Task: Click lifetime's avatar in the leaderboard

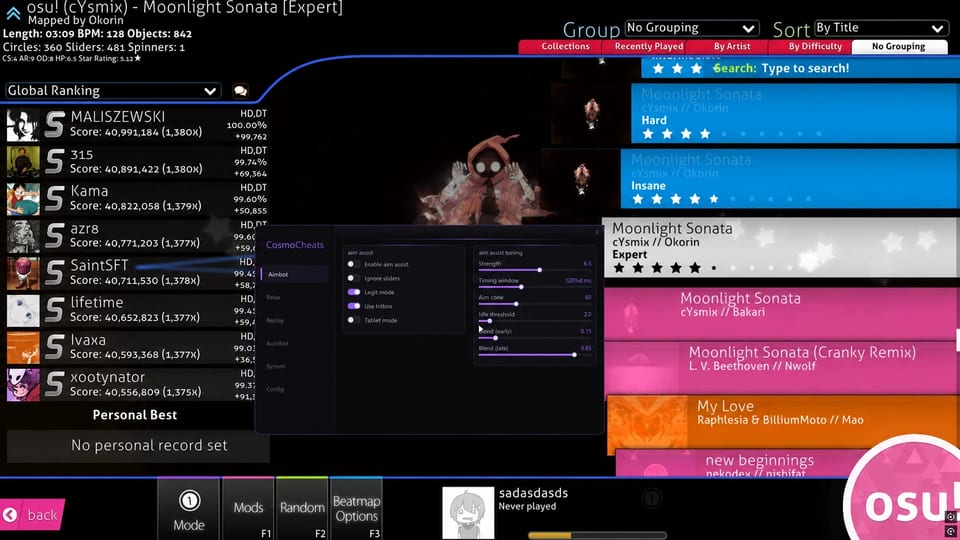Action: click(x=23, y=310)
